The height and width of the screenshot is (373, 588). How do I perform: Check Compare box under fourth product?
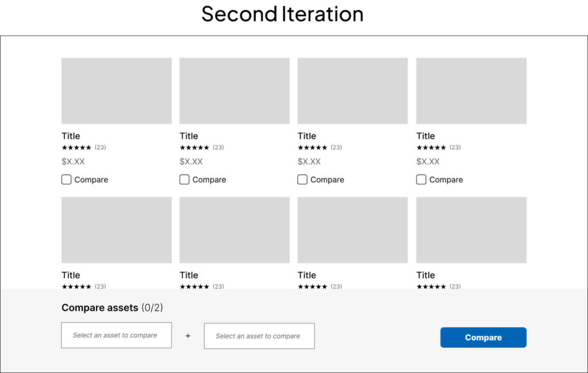[x=421, y=180]
